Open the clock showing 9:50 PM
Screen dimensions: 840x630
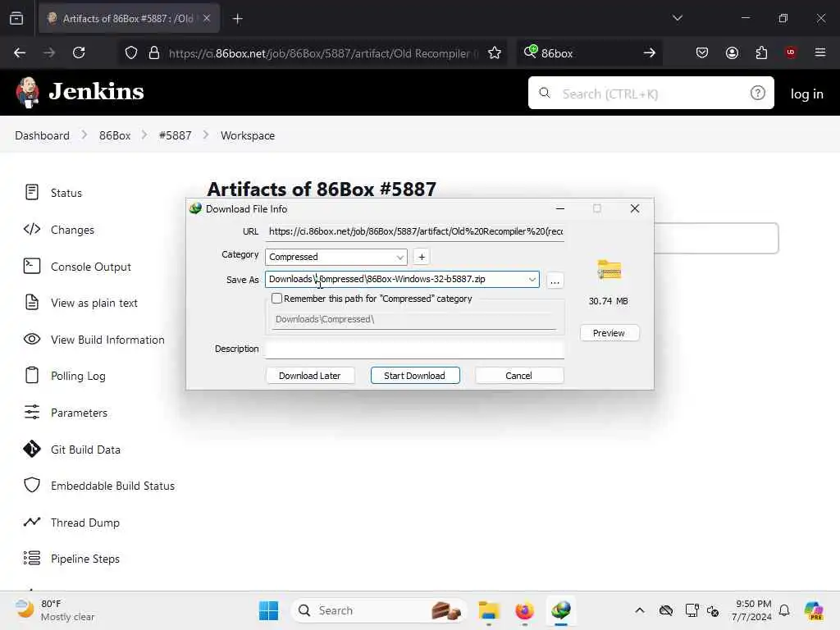(752, 610)
